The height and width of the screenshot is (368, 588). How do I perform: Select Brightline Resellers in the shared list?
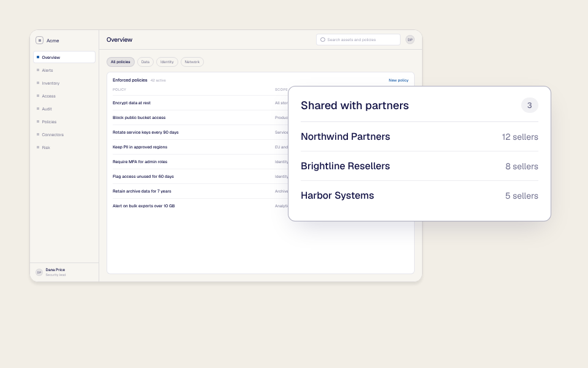419,166
